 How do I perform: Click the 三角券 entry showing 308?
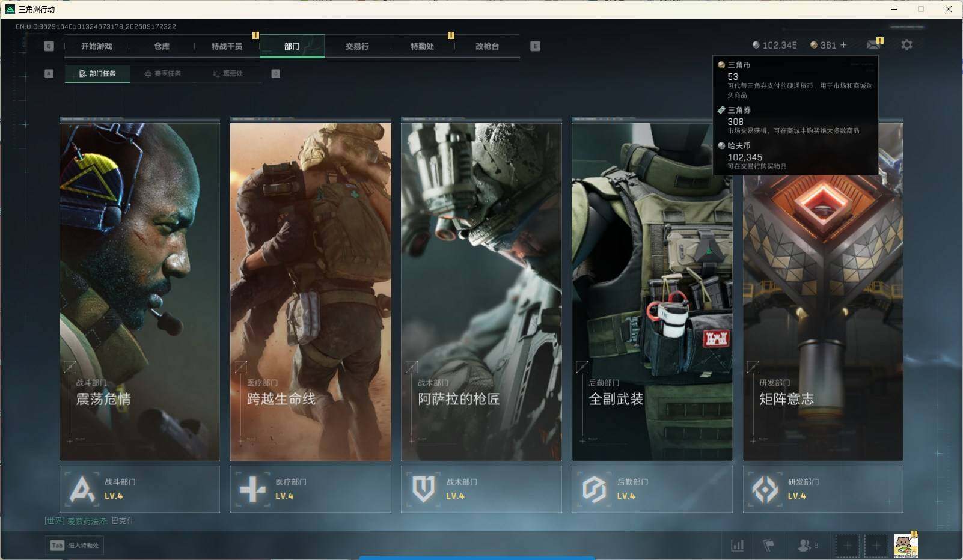[795, 120]
